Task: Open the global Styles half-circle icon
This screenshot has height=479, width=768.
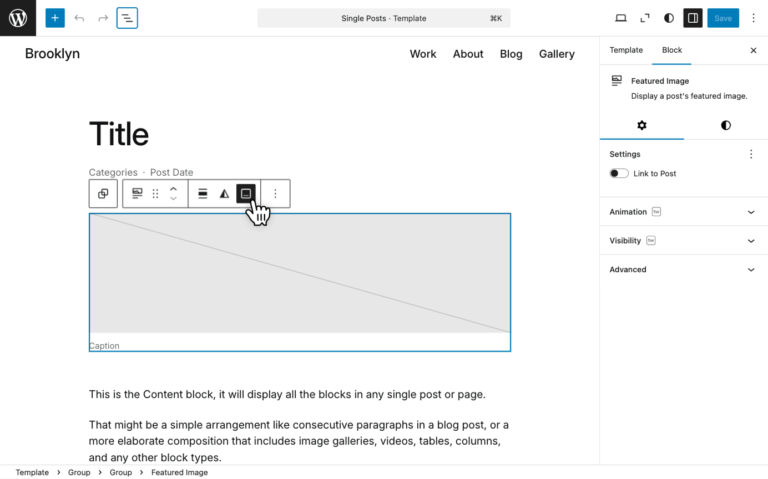Action: pyautogui.click(x=669, y=18)
